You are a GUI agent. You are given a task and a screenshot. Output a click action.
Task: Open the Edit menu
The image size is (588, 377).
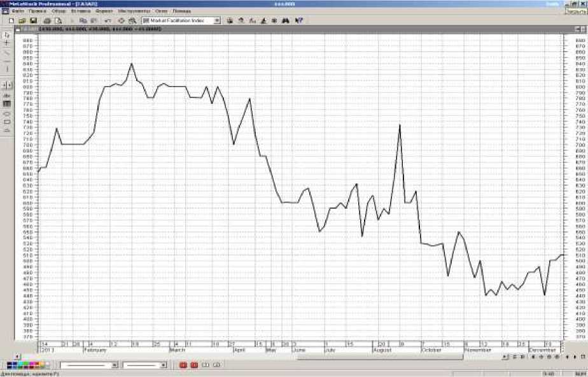(37, 11)
